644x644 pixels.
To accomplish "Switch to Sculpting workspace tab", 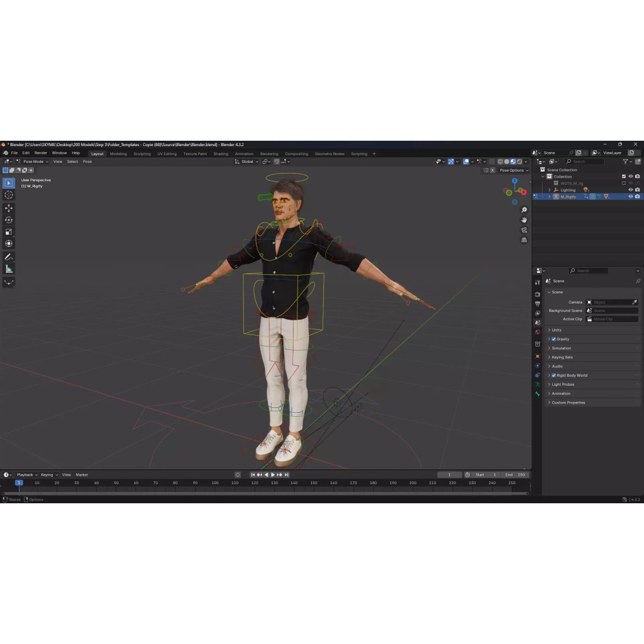I will (142, 154).
